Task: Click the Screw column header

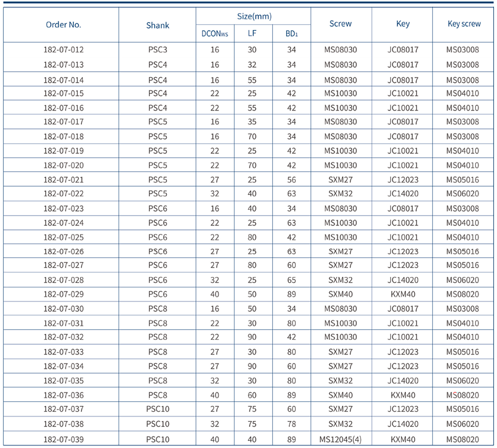Action: point(340,24)
